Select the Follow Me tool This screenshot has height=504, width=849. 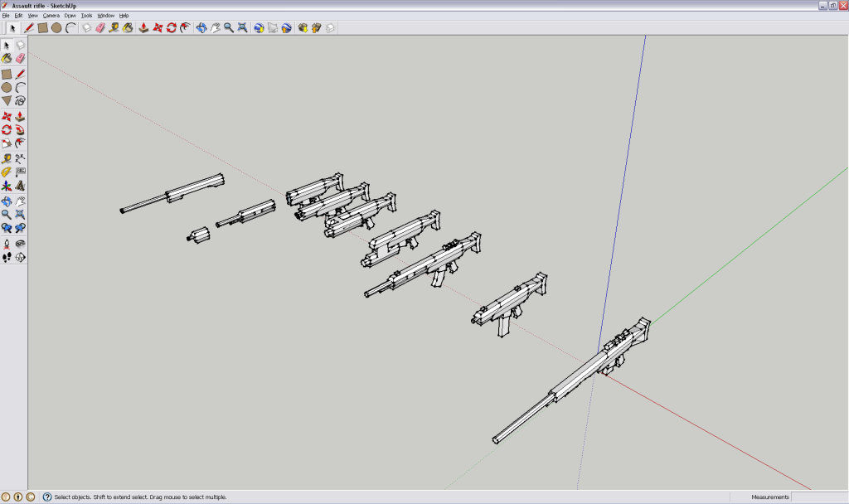point(20,130)
